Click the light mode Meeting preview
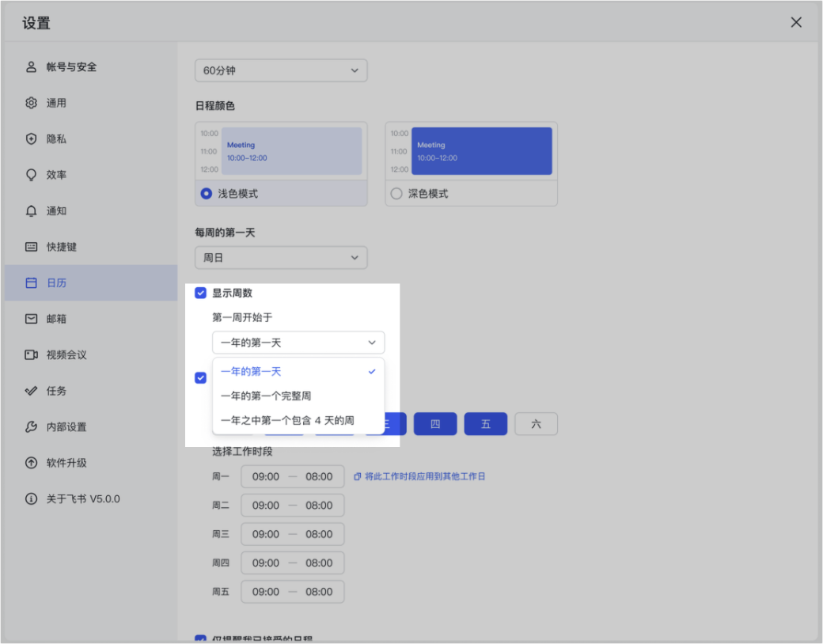The image size is (823, 644). (291, 150)
